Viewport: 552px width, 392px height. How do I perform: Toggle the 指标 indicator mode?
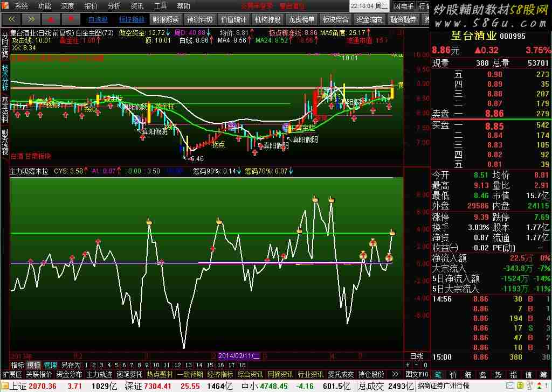click(x=17, y=365)
